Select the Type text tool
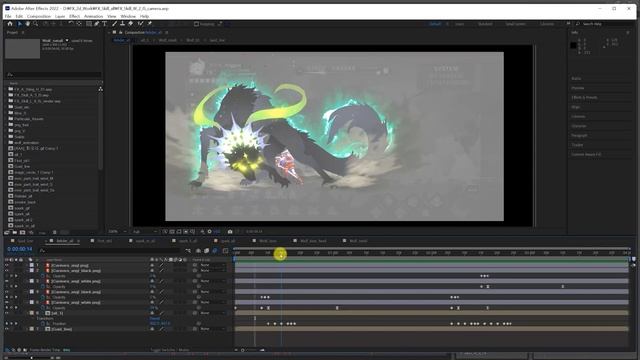Viewport: 640px width, 360px height. click(104, 24)
